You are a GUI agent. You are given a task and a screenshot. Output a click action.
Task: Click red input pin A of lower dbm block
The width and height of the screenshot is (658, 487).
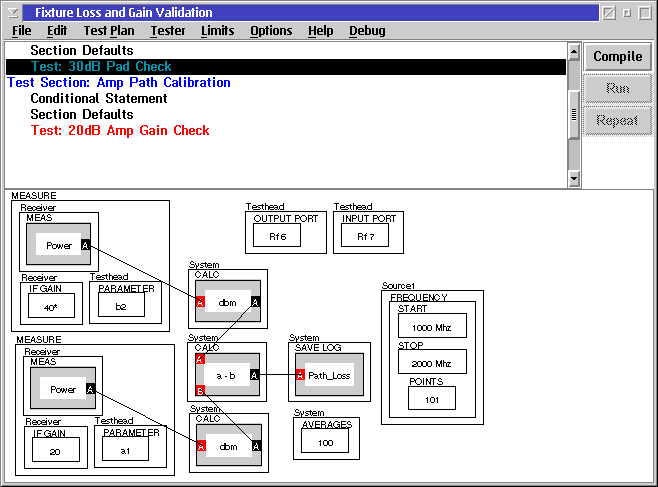point(201,446)
